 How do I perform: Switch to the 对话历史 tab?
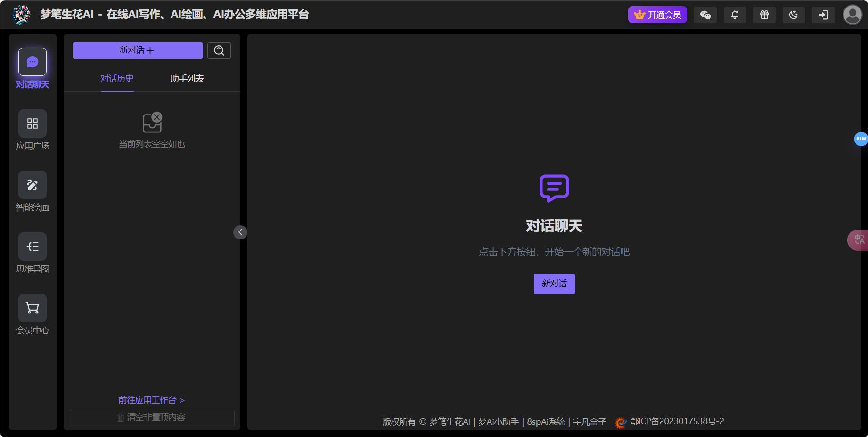[117, 78]
